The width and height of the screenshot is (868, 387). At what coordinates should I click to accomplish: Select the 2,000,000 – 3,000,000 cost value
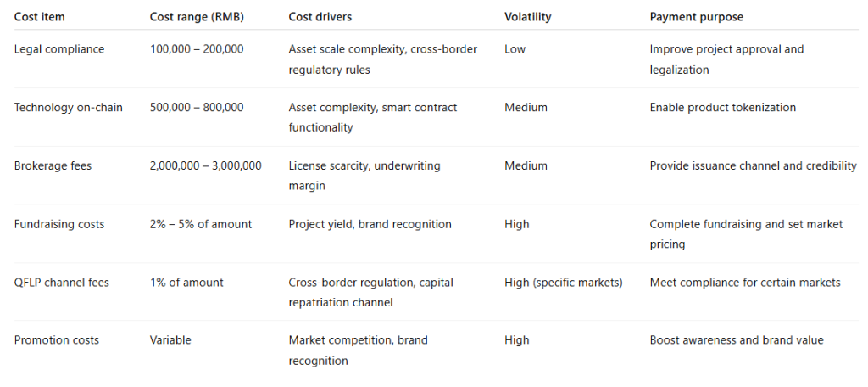coord(206,166)
